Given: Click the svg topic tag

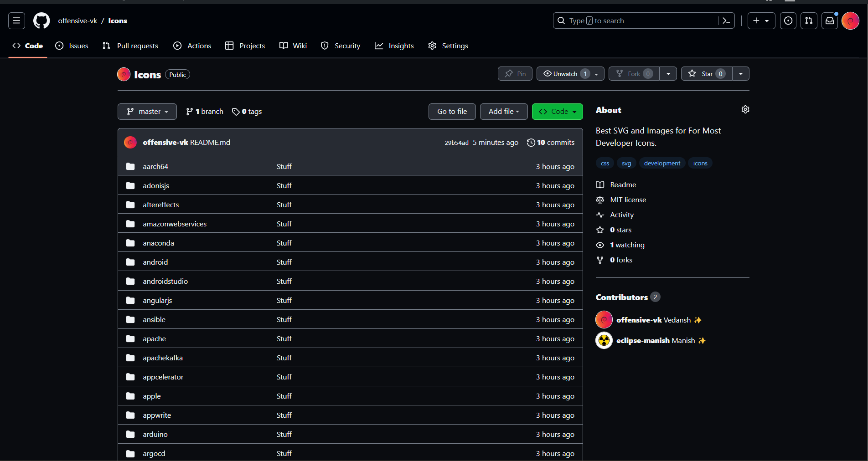Looking at the screenshot, I should (626, 163).
